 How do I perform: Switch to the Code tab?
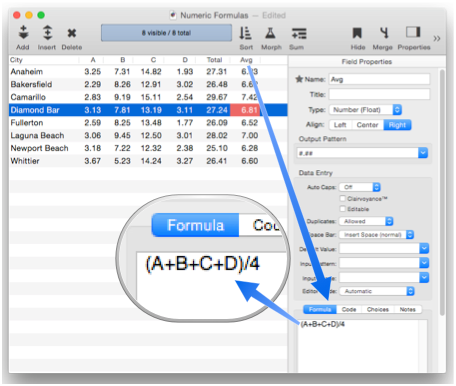tap(349, 309)
